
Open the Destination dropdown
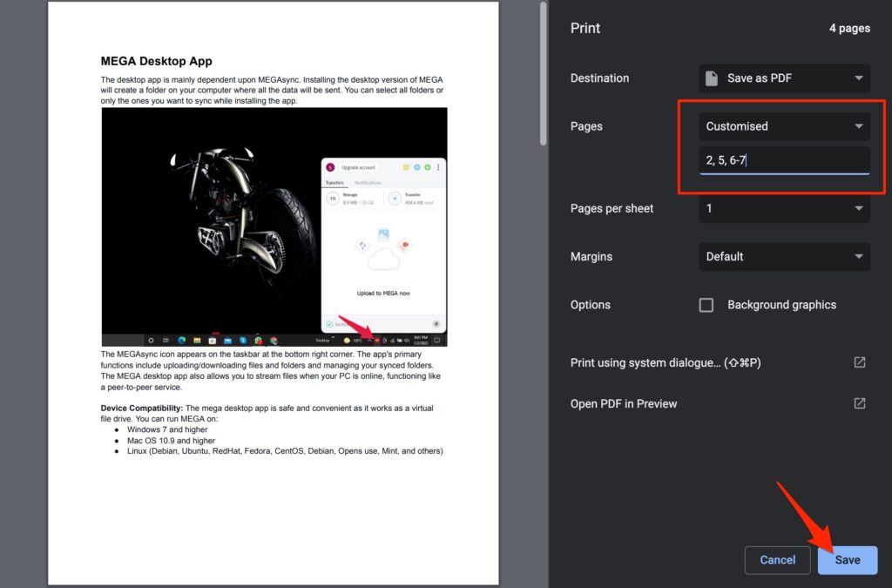[x=784, y=78]
